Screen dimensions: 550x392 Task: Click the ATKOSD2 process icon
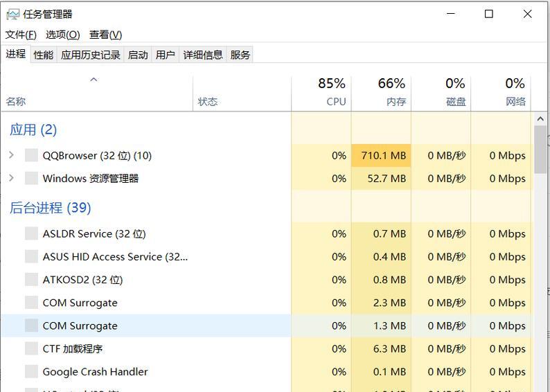coord(31,279)
